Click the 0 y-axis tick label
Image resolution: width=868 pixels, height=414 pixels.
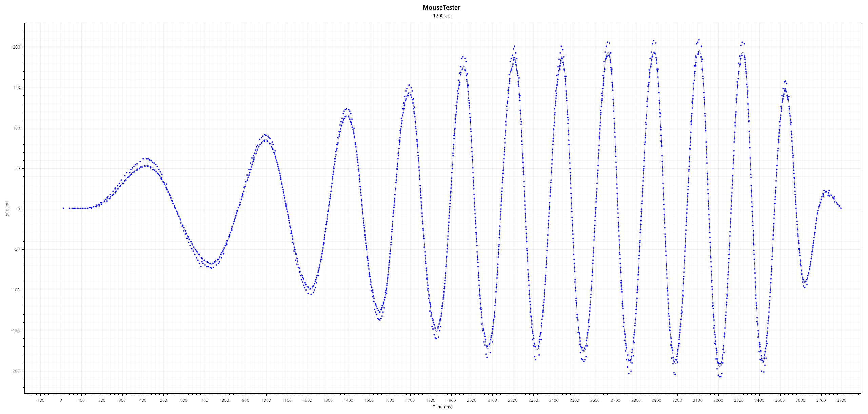pos(19,209)
